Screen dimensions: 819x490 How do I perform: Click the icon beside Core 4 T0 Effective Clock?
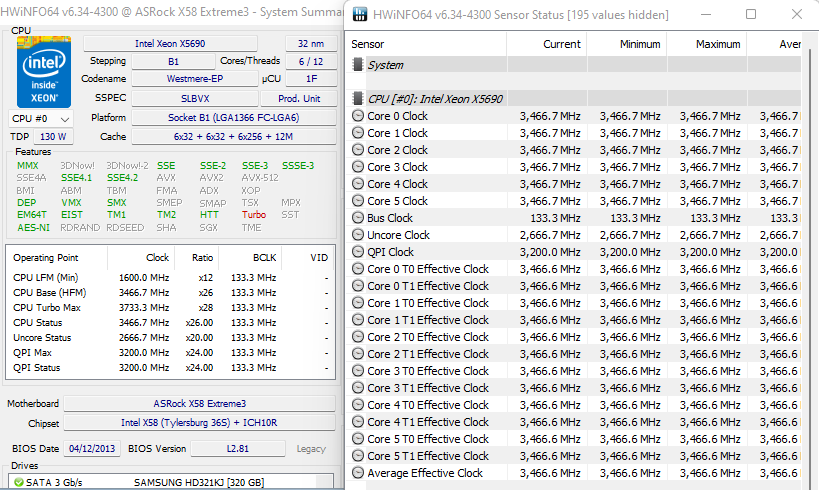click(358, 404)
